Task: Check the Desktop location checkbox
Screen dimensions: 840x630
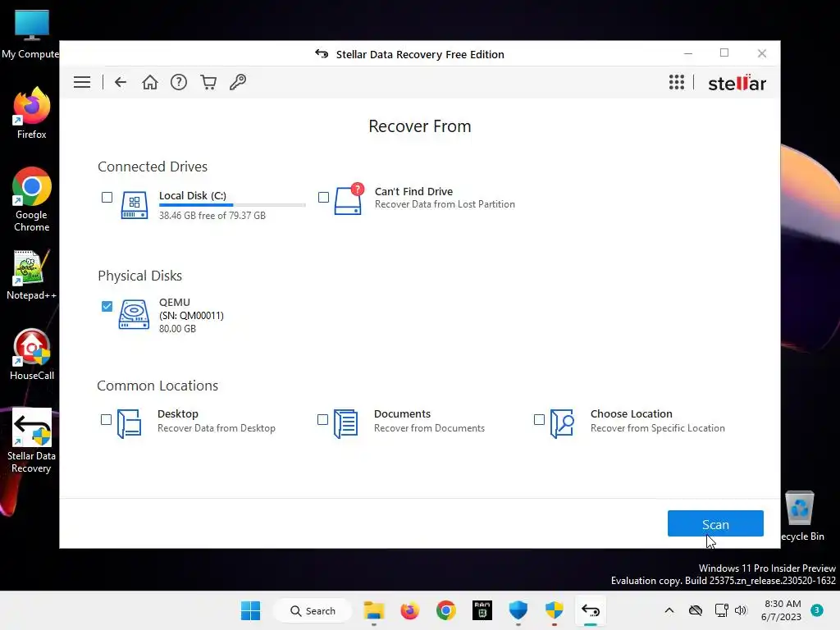Action: coord(106,419)
